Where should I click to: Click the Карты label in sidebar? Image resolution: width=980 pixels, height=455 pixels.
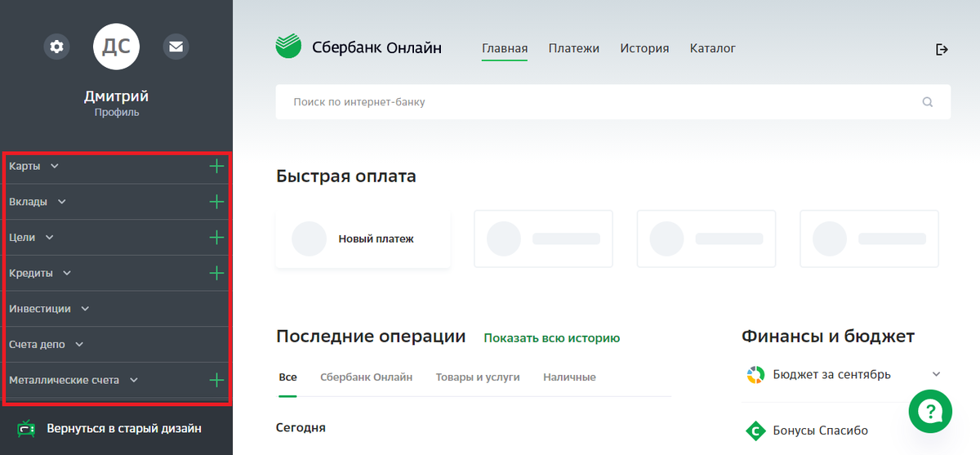[x=24, y=166]
